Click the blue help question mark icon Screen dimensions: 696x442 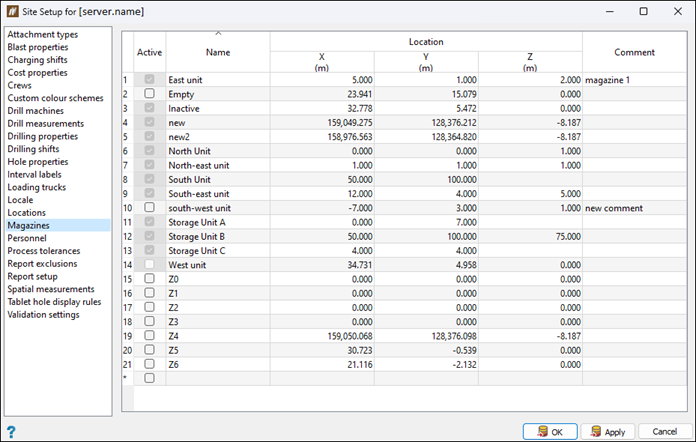[x=11, y=431]
